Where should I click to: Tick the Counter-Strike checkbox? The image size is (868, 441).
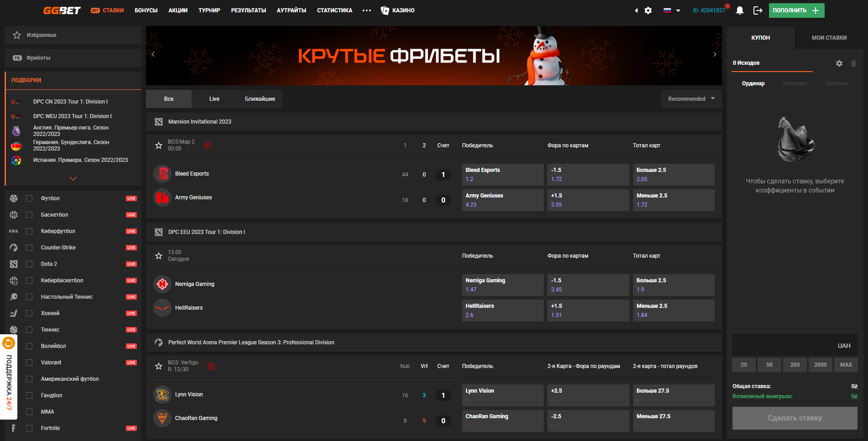pos(29,248)
